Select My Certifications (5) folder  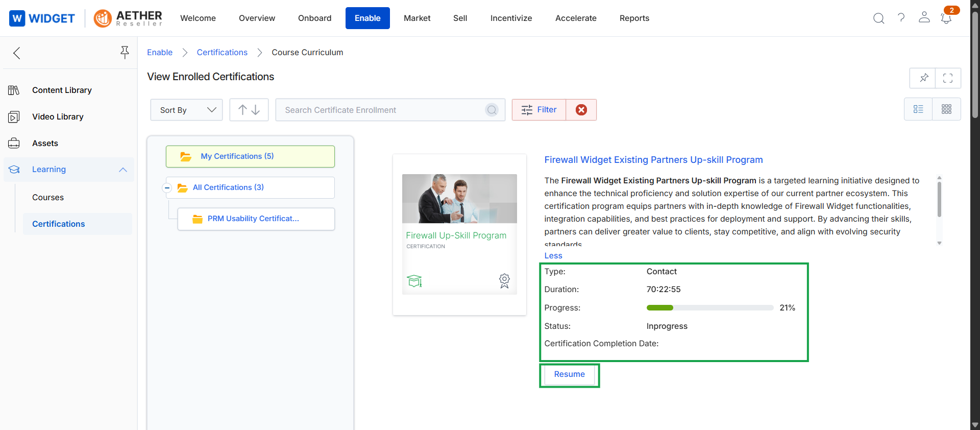250,157
